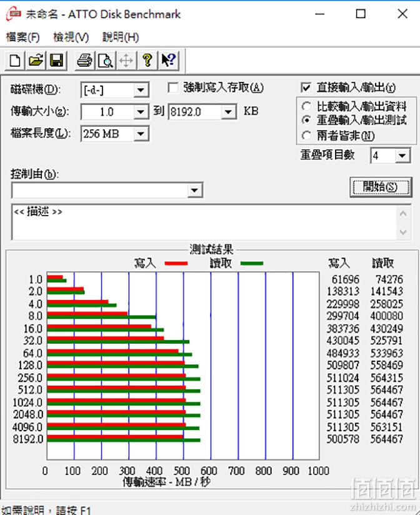Click the ATTO app icon in title bar

point(14,14)
